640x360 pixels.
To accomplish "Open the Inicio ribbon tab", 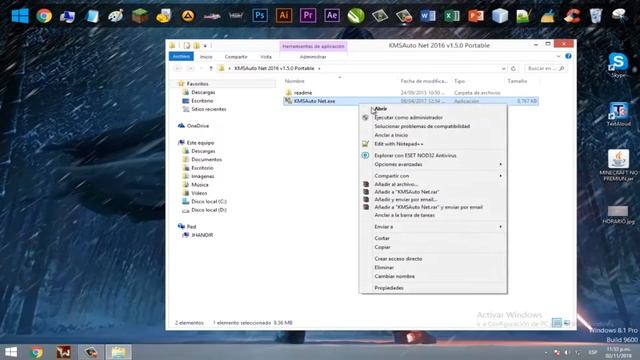I will [x=206, y=57].
